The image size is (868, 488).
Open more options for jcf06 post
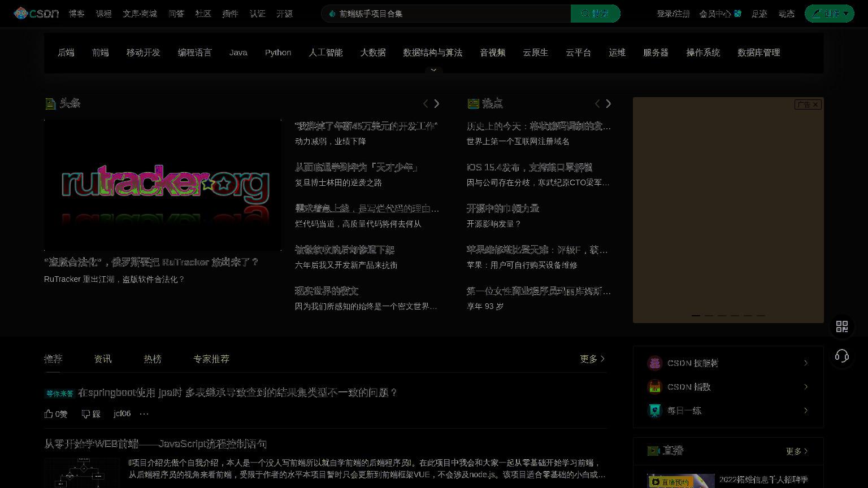coord(144,414)
